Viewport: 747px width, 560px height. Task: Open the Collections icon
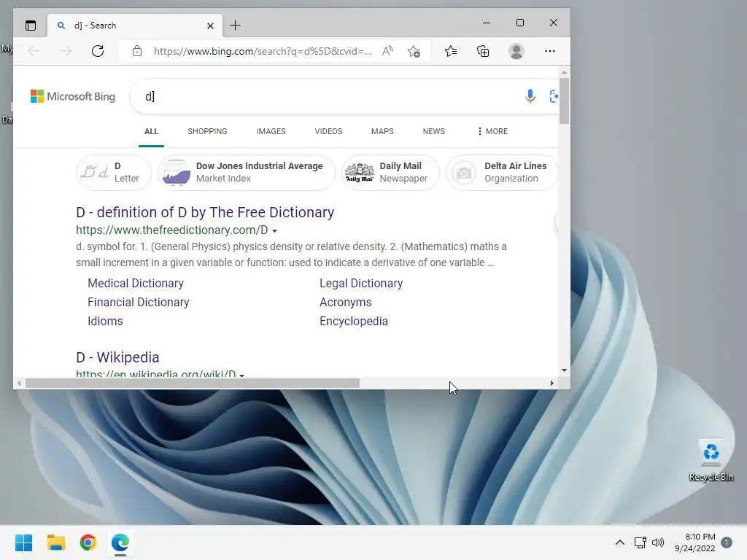coord(483,51)
